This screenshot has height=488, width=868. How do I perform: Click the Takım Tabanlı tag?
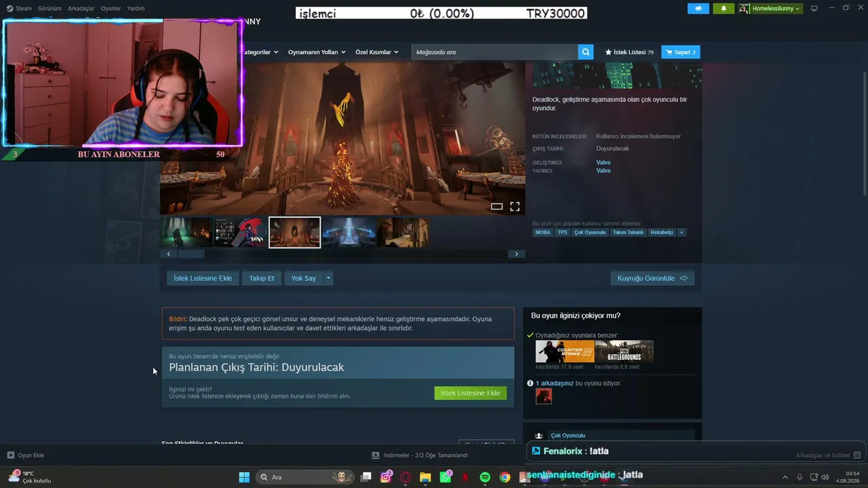coord(628,232)
